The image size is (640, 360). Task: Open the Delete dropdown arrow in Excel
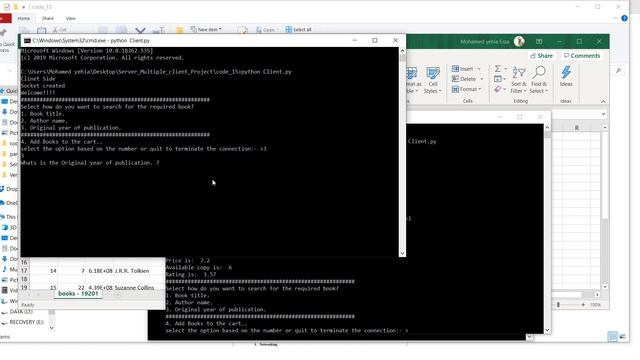(482, 79)
